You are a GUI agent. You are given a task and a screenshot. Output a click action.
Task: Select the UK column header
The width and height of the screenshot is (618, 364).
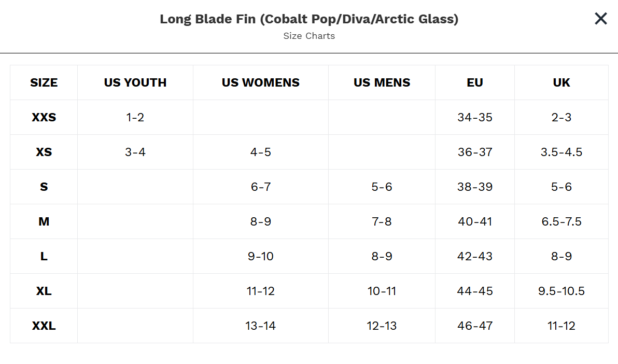(x=561, y=82)
